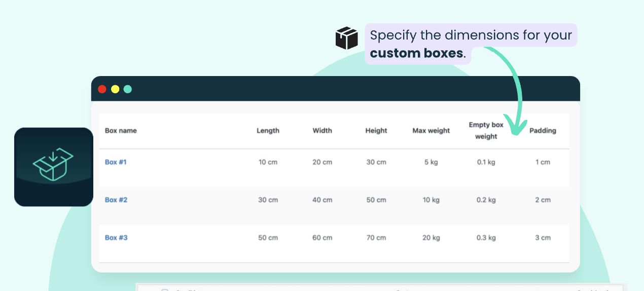Click Box #3 empty weight 0.3 kg
Screen dimensions: 644x291
click(486, 237)
